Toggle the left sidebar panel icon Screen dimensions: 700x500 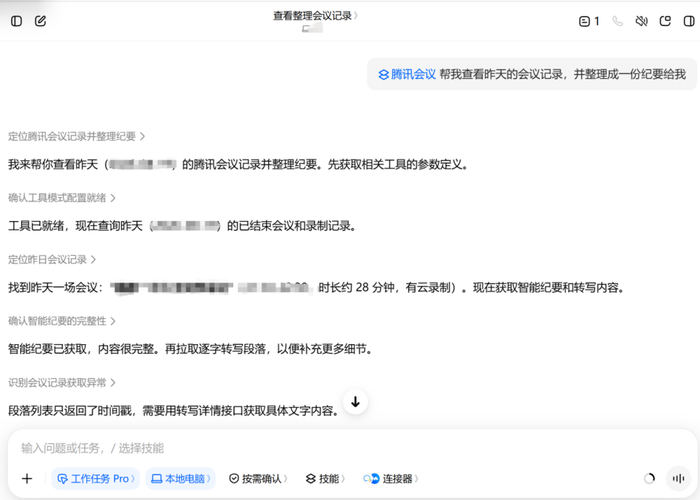click(x=17, y=21)
